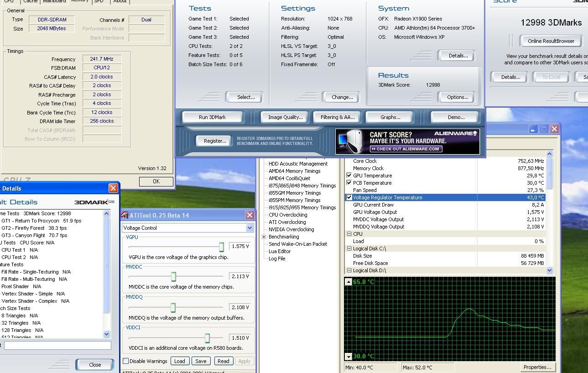Open the Voltage Control dropdown in ATITool
Screen dimensions: 588x373
(x=250, y=228)
